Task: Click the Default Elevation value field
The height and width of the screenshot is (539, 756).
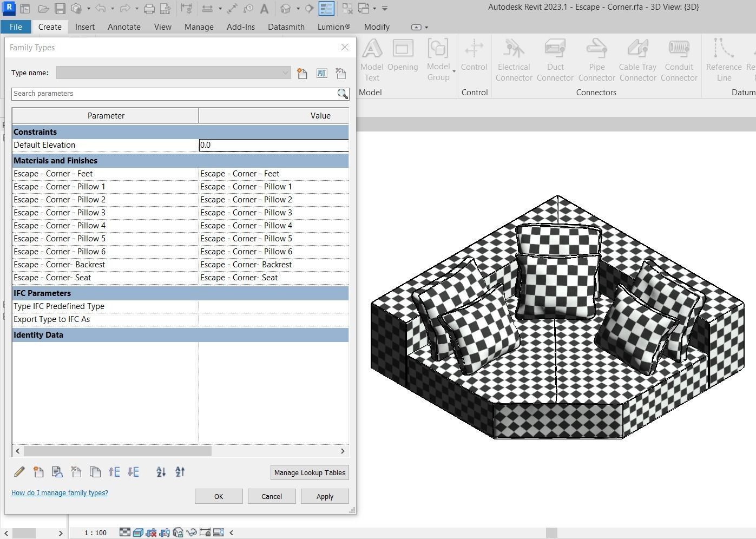Action: point(274,145)
